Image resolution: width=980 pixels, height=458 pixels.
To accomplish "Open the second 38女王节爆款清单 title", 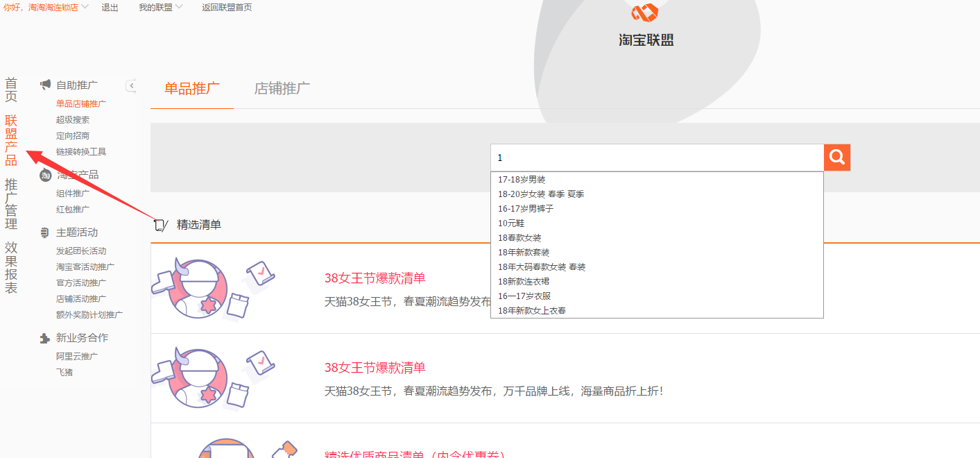I will tap(375, 368).
